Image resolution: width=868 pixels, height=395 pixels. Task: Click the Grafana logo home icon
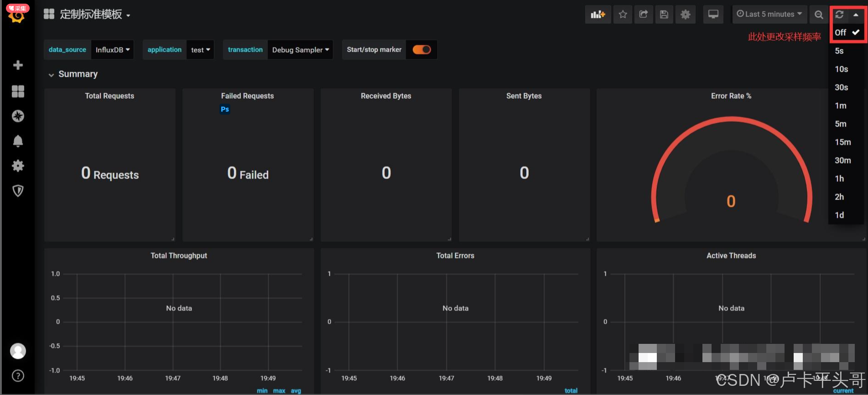[18, 16]
